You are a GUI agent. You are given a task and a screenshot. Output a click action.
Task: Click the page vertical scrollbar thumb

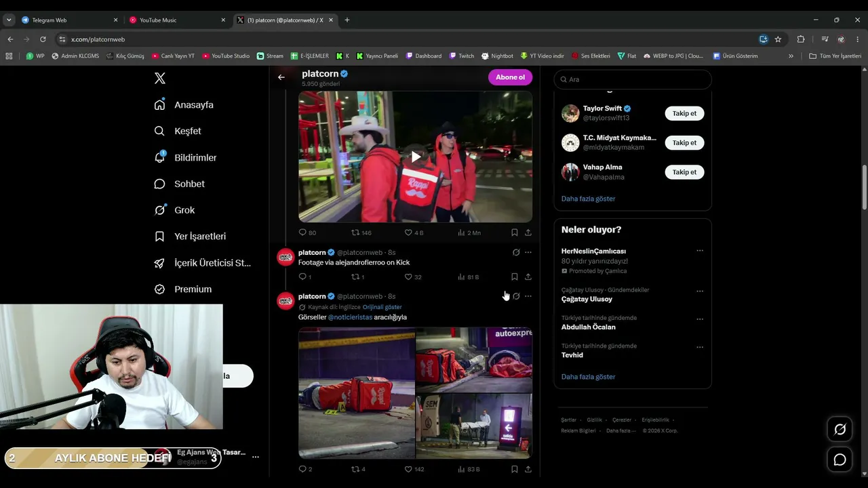[x=864, y=187]
